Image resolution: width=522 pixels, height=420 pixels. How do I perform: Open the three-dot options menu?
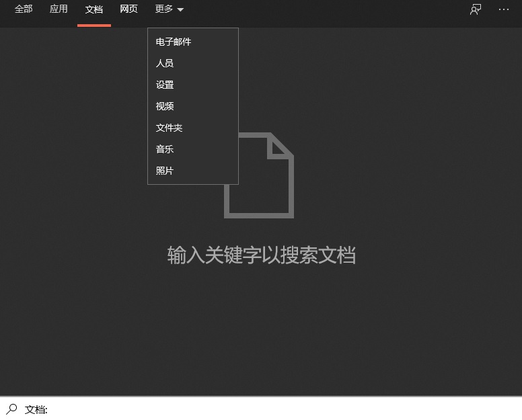(x=504, y=9)
